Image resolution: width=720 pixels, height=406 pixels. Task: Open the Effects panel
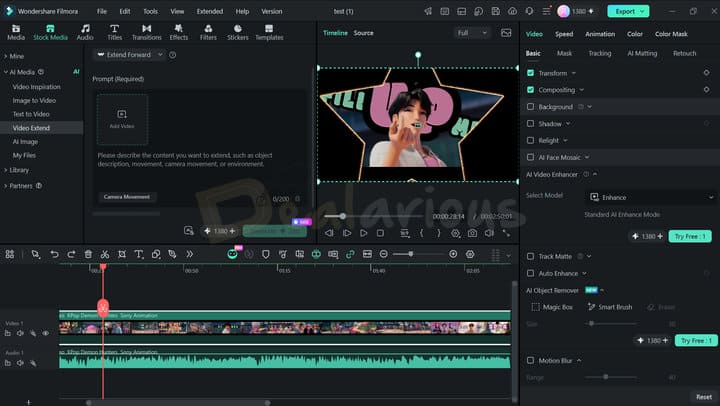pos(179,33)
